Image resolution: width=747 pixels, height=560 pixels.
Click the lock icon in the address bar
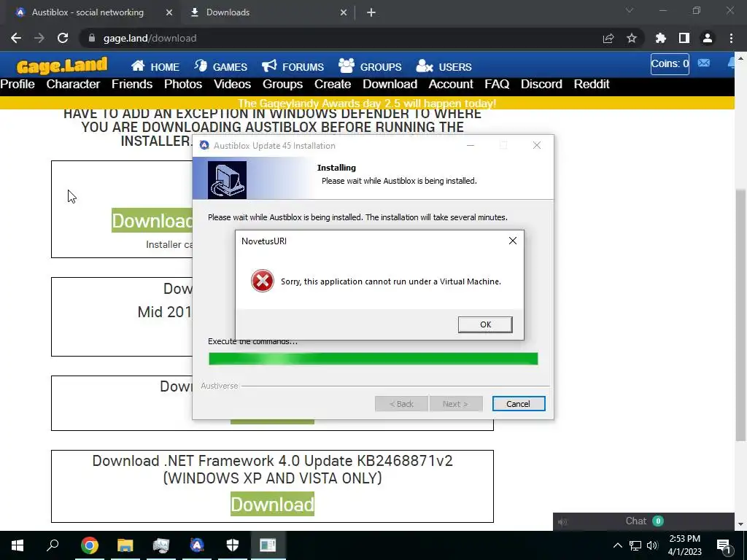[92, 38]
